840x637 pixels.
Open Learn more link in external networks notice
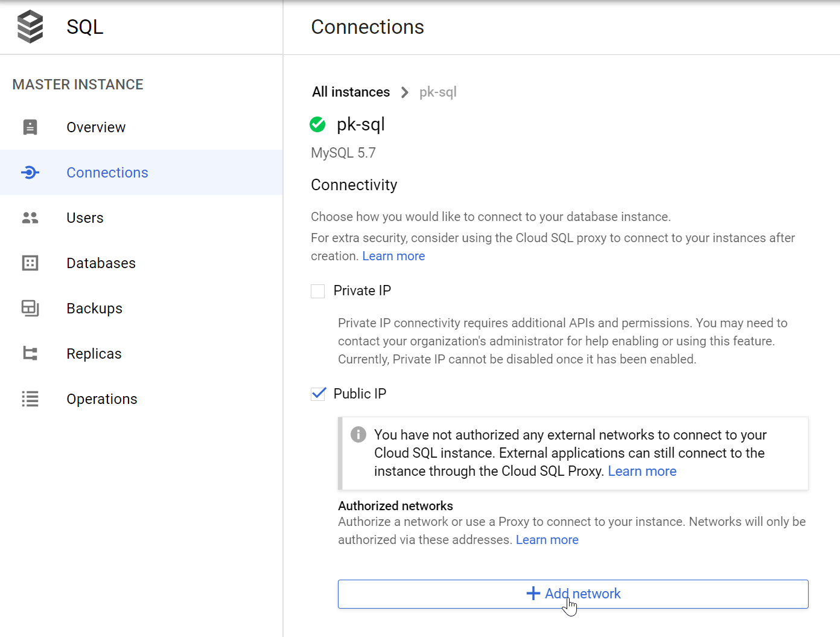tap(642, 471)
